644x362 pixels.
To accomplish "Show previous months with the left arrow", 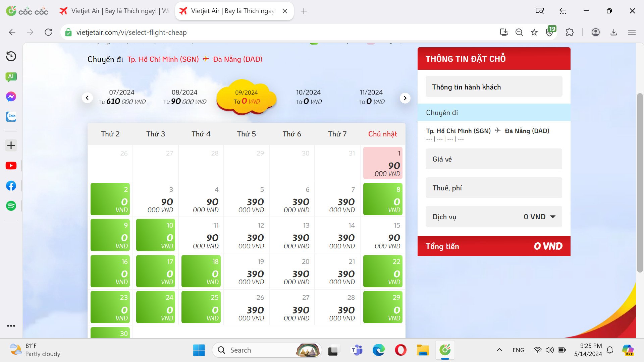I will 87,98.
